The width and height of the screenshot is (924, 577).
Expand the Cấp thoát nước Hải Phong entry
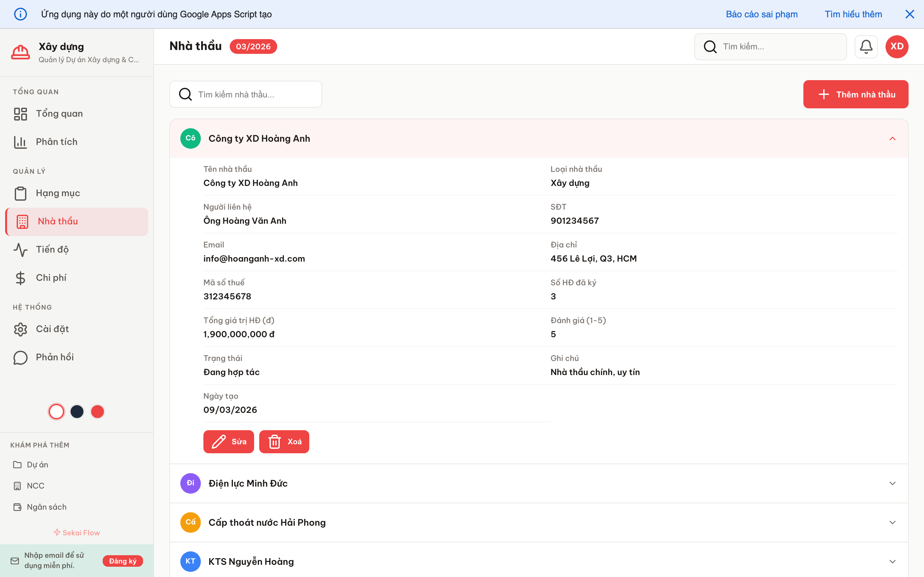pyautogui.click(x=892, y=522)
